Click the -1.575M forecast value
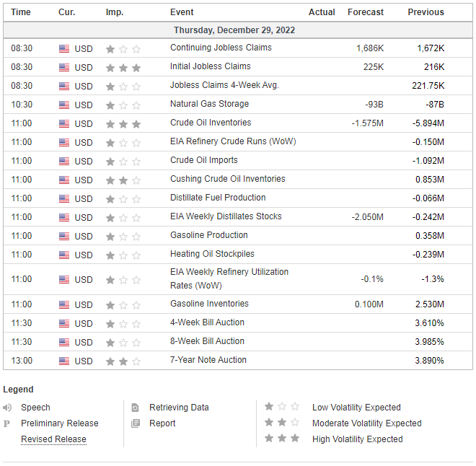Image resolution: width=476 pixels, height=466 pixels. tap(368, 123)
